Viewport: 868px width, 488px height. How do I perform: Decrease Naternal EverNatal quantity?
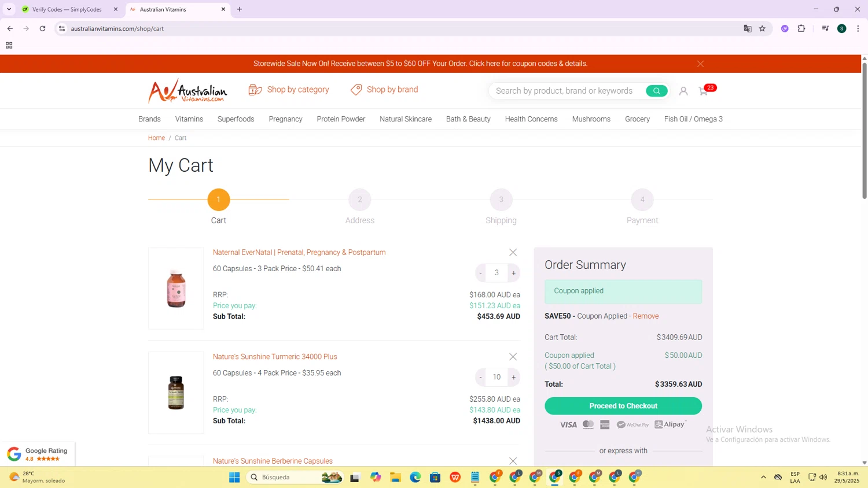point(480,273)
